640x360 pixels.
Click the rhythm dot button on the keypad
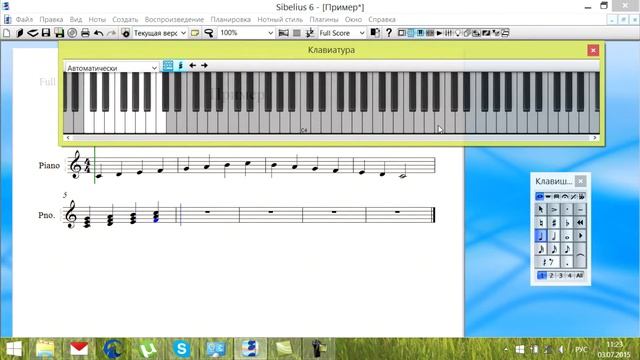point(567,262)
